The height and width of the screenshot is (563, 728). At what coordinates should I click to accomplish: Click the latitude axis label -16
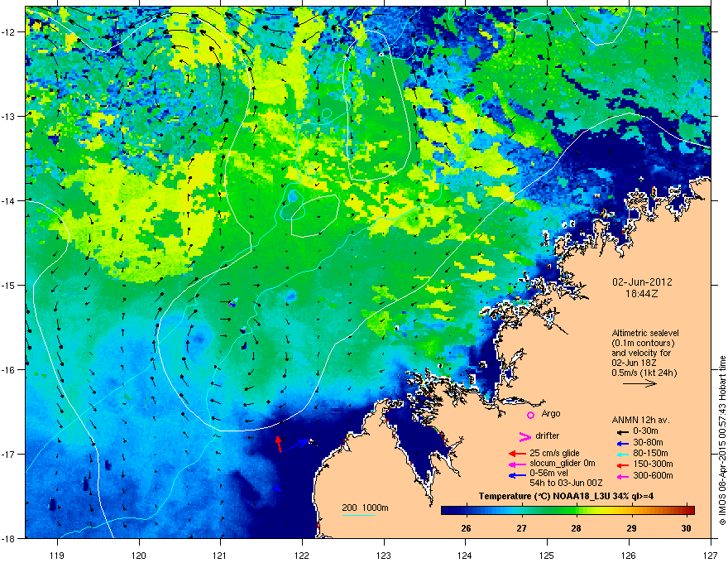(x=9, y=370)
